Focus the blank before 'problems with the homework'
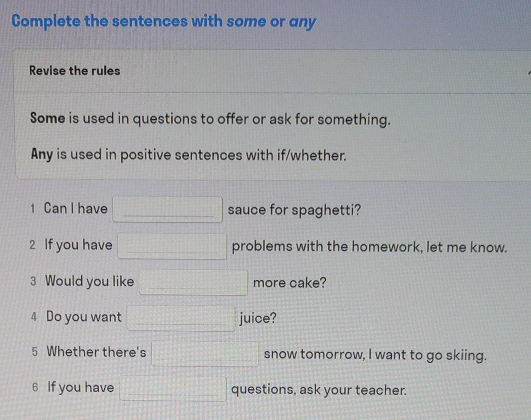Viewport: 531px width, 420px height. tap(172, 246)
